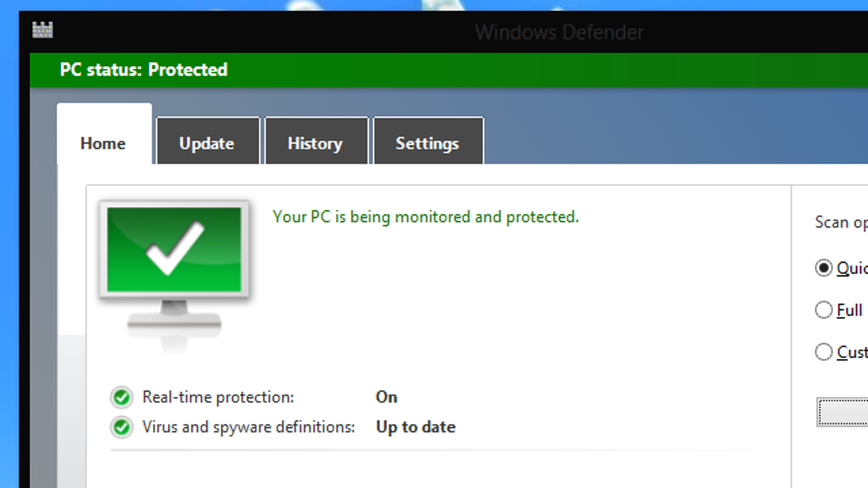Open the History tab
Image resolution: width=868 pixels, height=488 pixels.
click(x=316, y=141)
